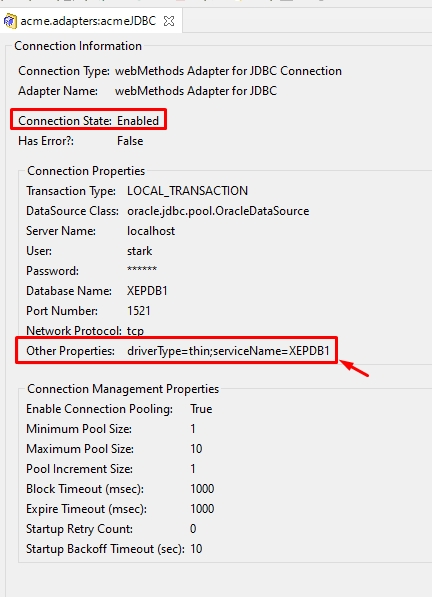Click the Database Name XEPDB1 value
The width and height of the screenshot is (432, 597).
147,291
